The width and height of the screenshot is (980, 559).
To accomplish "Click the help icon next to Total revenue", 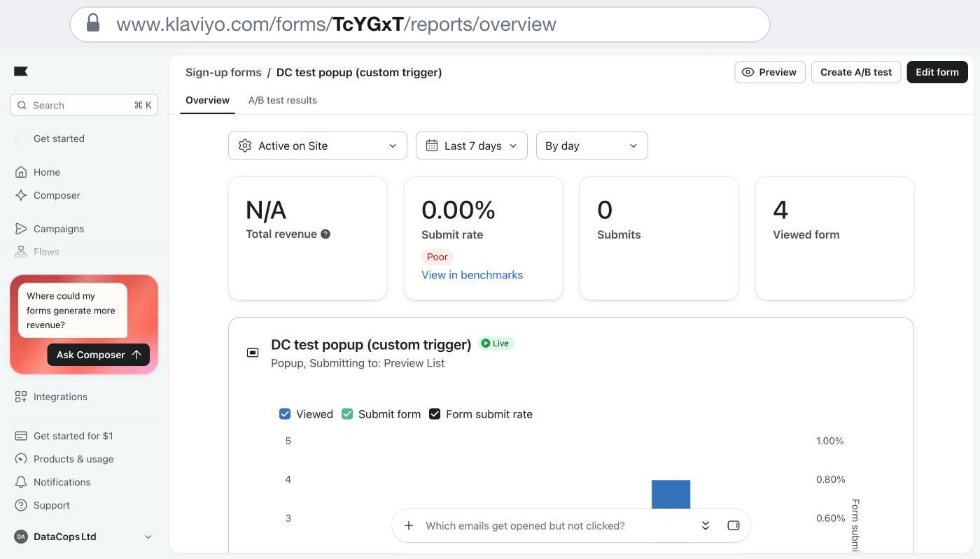I will [x=325, y=234].
